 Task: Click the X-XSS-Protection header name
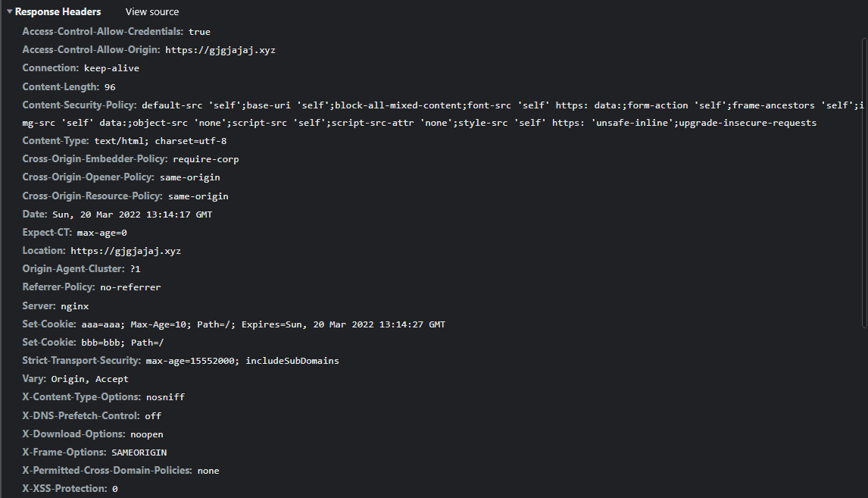click(64, 489)
